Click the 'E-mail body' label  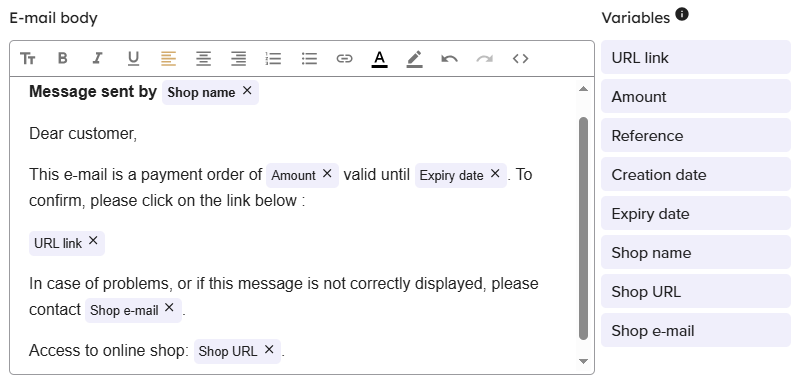coord(53,18)
